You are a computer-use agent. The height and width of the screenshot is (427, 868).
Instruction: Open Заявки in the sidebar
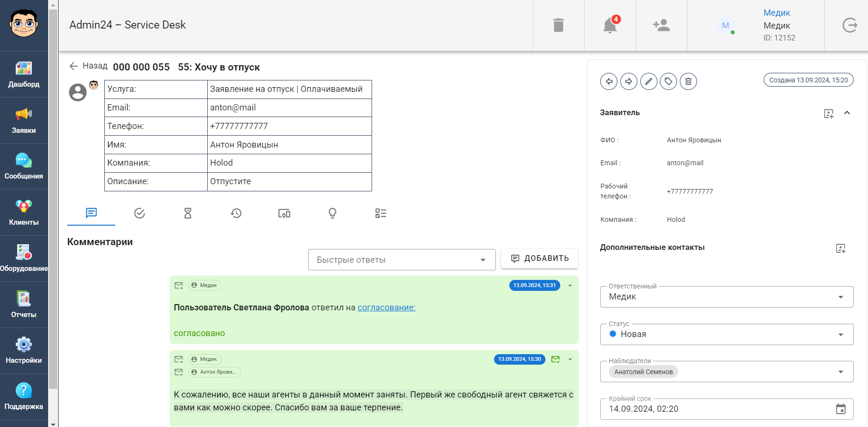[24, 120]
